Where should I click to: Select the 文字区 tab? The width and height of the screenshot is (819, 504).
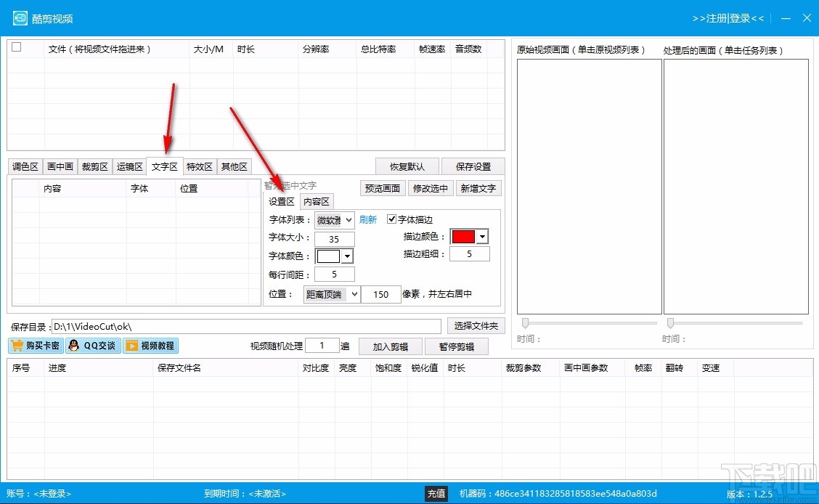165,166
